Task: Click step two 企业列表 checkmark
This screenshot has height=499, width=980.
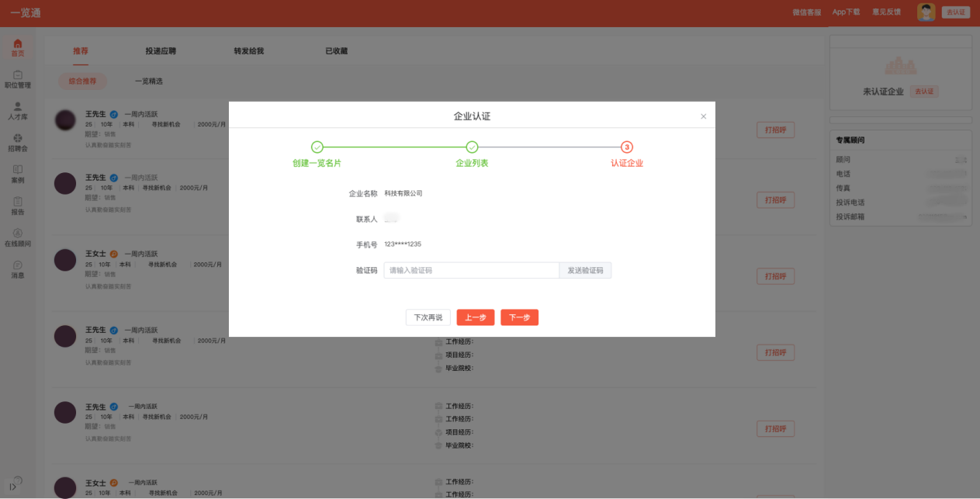Action: 472,147
